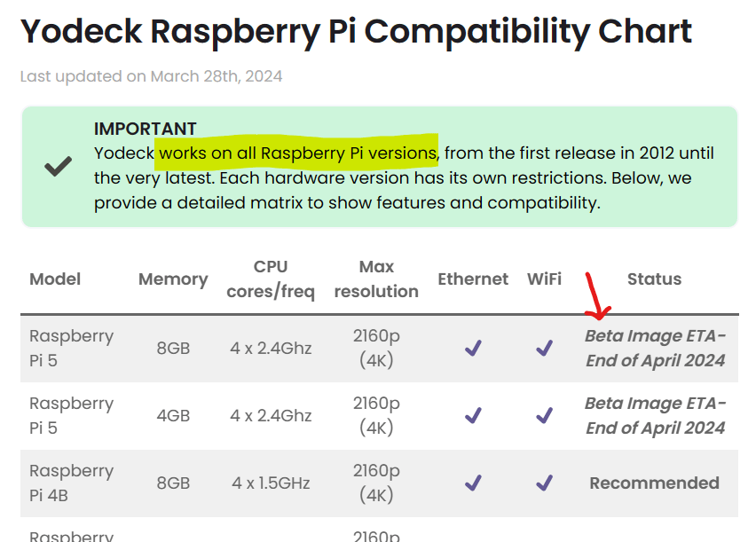Click the CPU cores/freq column header
Screen dimensions: 756x542
(271, 279)
